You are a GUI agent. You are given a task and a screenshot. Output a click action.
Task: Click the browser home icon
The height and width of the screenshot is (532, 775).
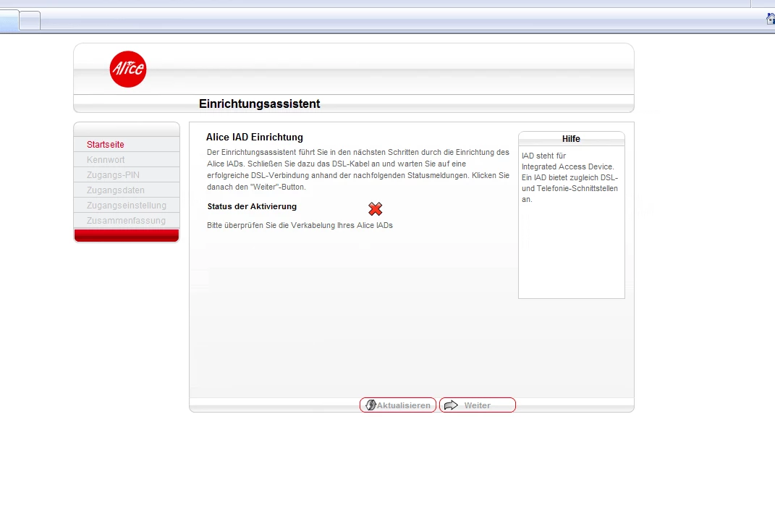pyautogui.click(x=771, y=19)
